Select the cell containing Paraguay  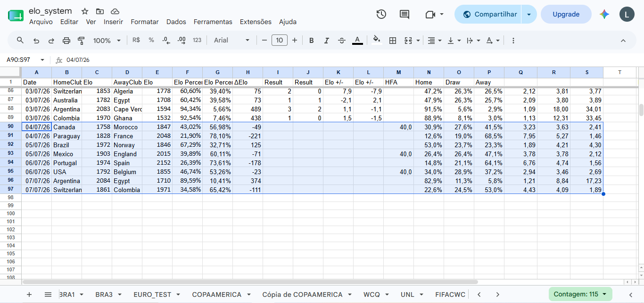tap(66, 136)
